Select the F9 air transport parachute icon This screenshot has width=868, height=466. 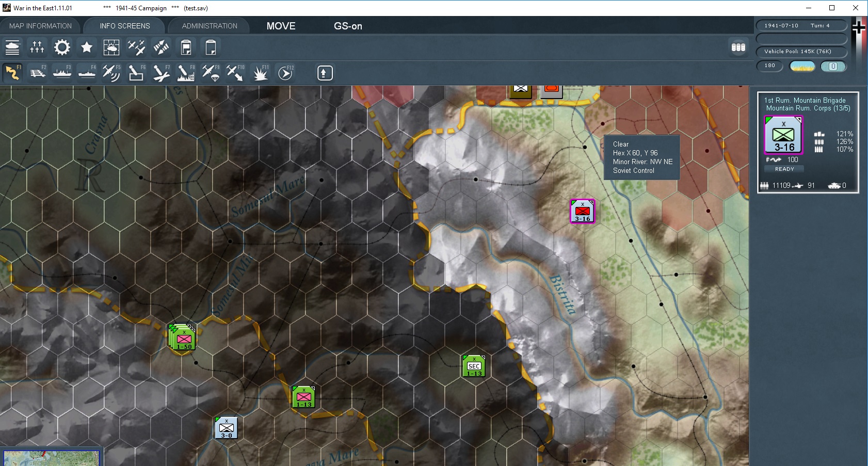tap(211, 73)
